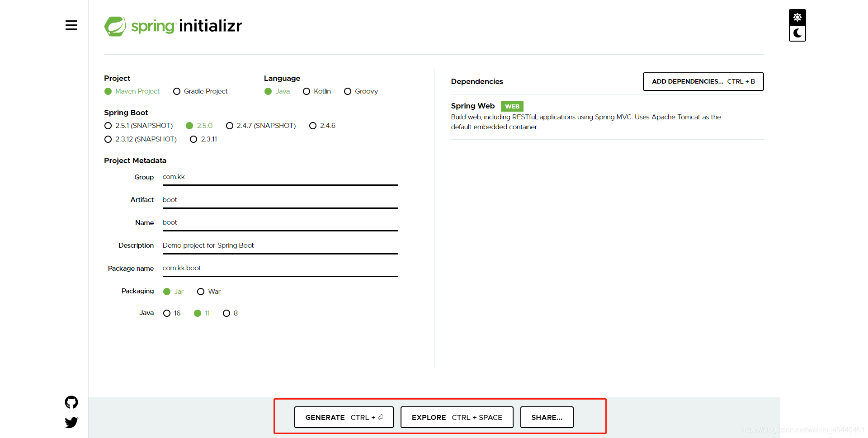Select Java version 16

172,313
